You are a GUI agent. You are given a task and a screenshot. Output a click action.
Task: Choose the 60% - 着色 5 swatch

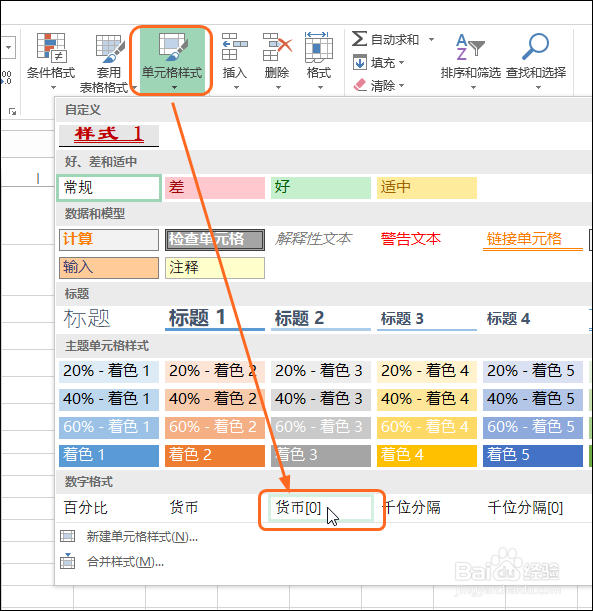pyautogui.click(x=533, y=427)
